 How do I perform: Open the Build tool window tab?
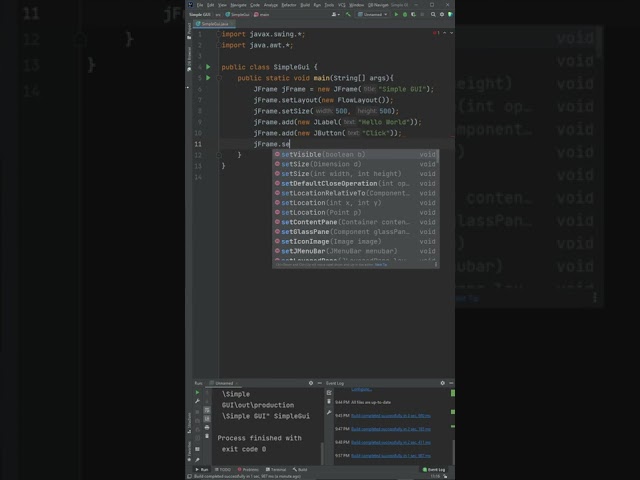coord(300,469)
